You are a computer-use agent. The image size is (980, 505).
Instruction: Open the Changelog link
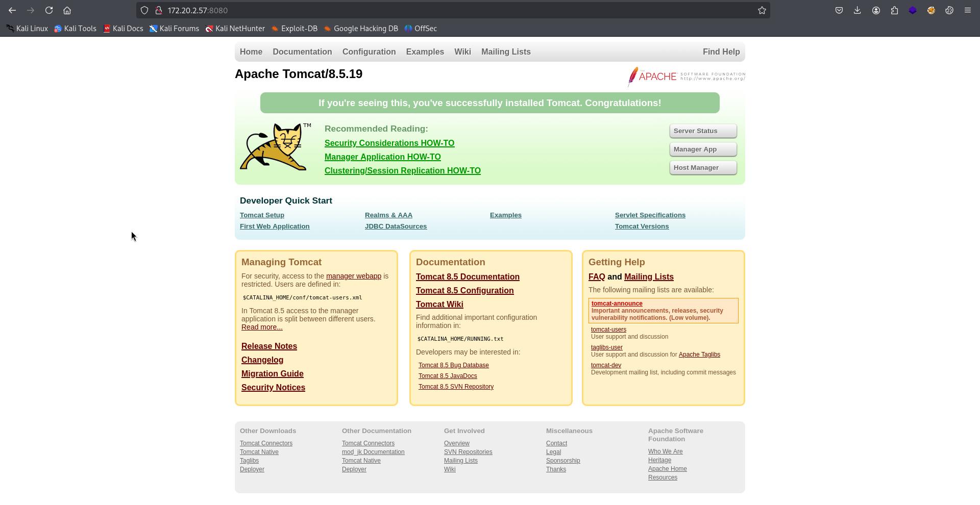pos(262,360)
